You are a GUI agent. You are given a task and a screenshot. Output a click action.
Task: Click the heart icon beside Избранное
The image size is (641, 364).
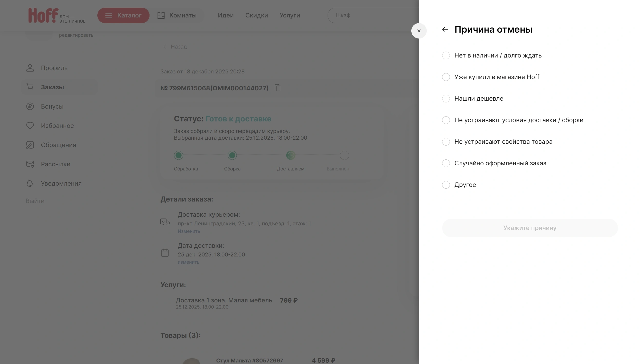click(x=30, y=126)
